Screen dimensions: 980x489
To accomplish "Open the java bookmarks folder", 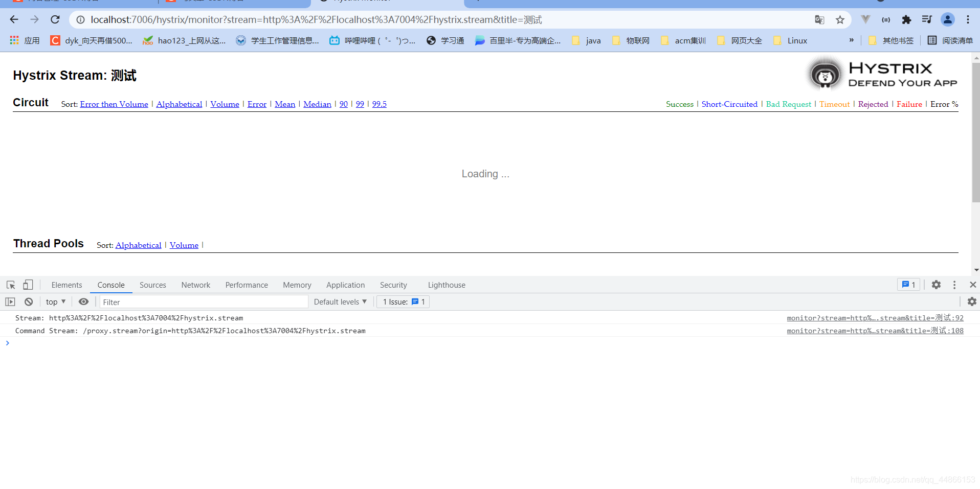I will click(x=586, y=40).
